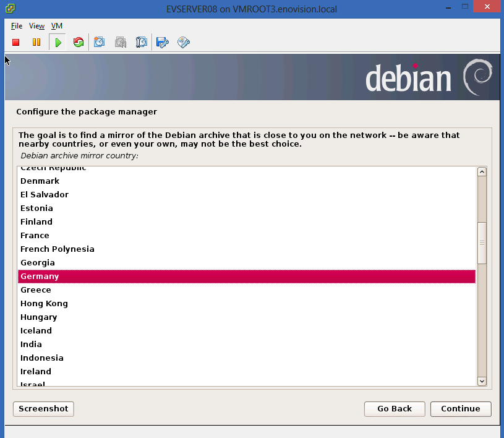
Task: Select Denmark as the mirror country
Action: (x=247, y=181)
